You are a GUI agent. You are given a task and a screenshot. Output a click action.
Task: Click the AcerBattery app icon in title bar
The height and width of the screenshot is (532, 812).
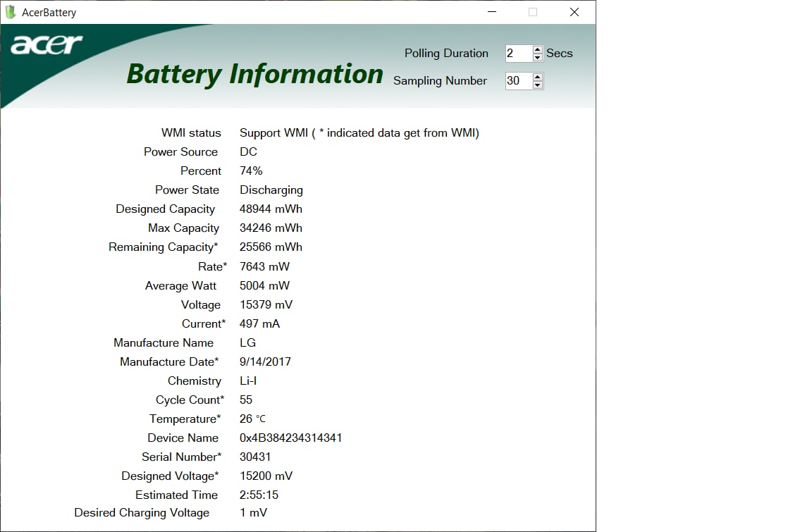[11, 12]
